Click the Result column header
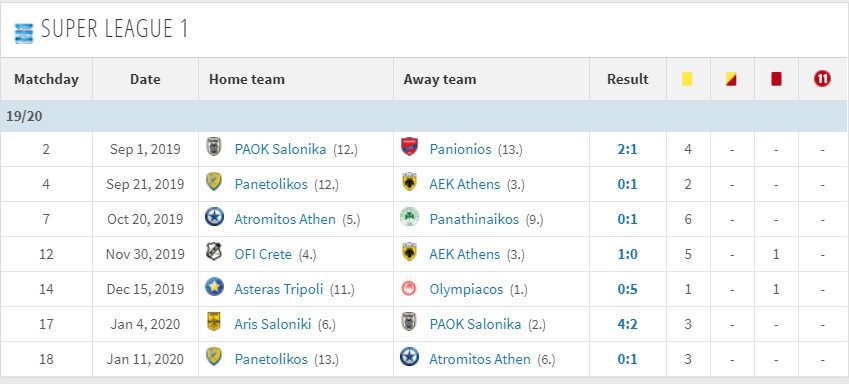Image resolution: width=849 pixels, height=384 pixels. coord(628,79)
